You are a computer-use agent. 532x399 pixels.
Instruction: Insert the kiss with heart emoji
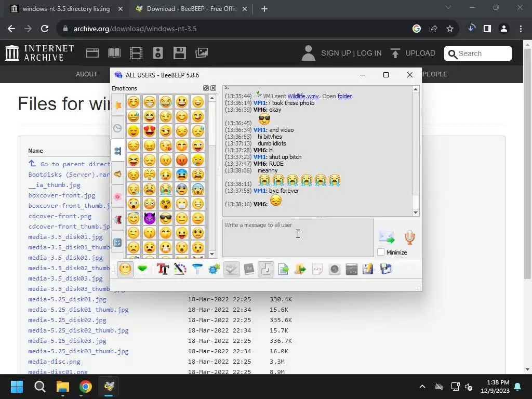coord(166,145)
